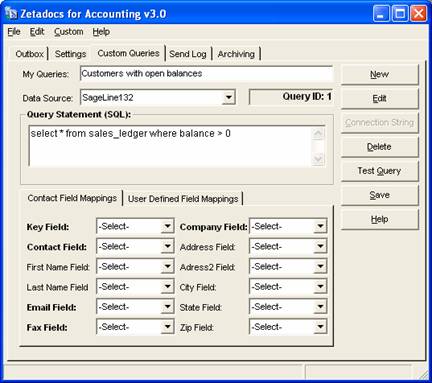
Task: Open the Archiving tab
Action: click(236, 54)
